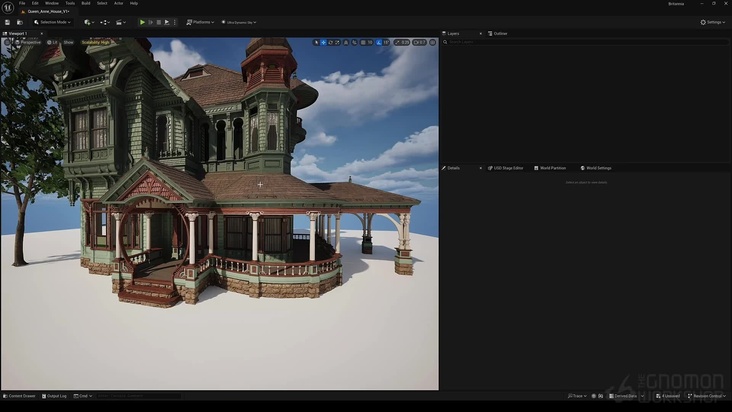Open the Output Log panel

(56, 396)
